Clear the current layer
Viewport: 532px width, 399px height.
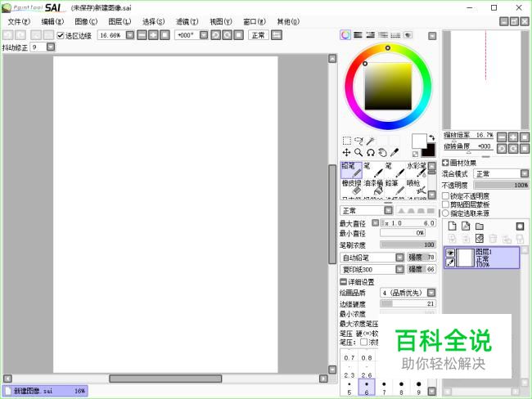(480, 239)
